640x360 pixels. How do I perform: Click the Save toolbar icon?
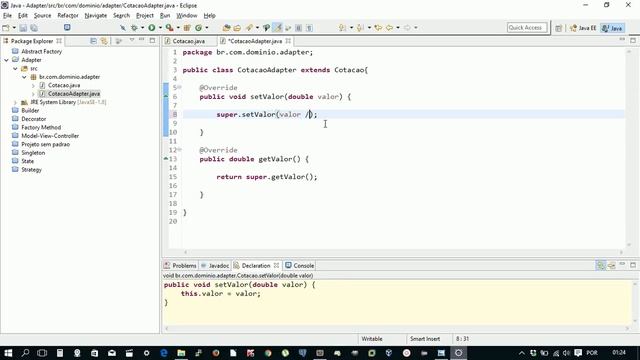coord(23,28)
